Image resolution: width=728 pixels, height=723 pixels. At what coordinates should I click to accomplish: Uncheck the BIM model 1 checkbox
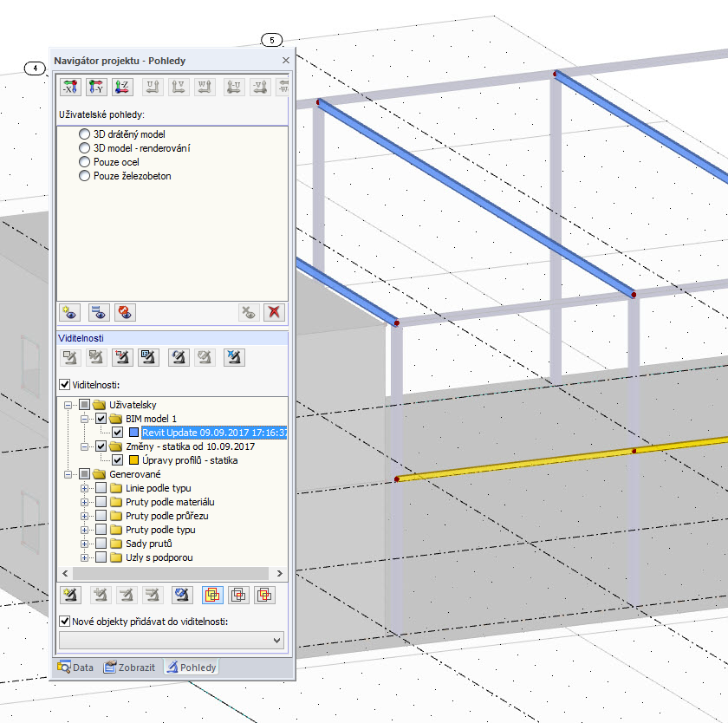tap(101, 419)
